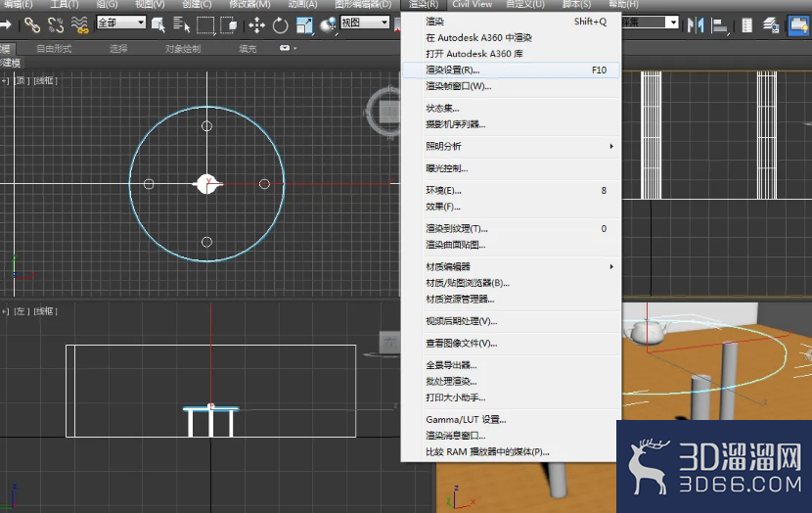This screenshot has width=812, height=513.
Task: Open 渲染消息窗口... entry
Action: point(511,436)
